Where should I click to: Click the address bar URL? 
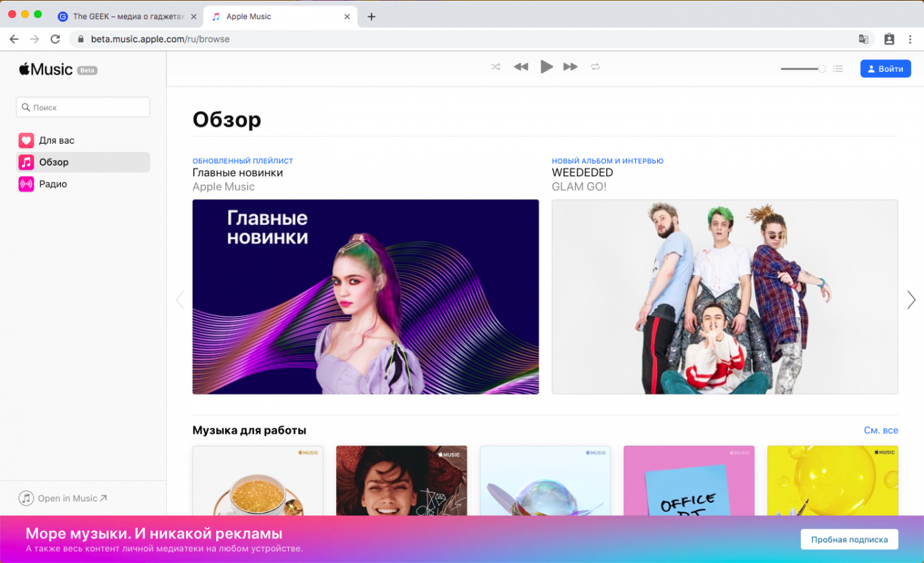click(160, 39)
